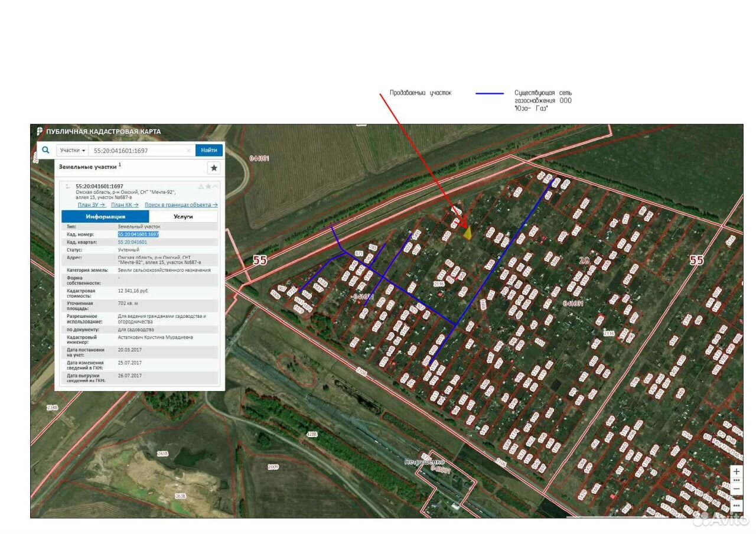Click result title 55:20:041601:1697 in list
756x534 pixels.
click(x=100, y=187)
